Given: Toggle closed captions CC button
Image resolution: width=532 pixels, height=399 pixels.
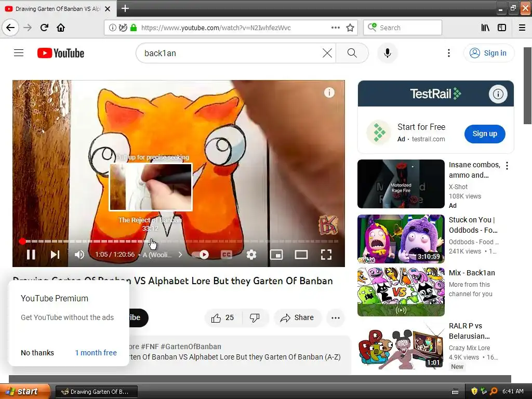Looking at the screenshot, I should (227, 255).
